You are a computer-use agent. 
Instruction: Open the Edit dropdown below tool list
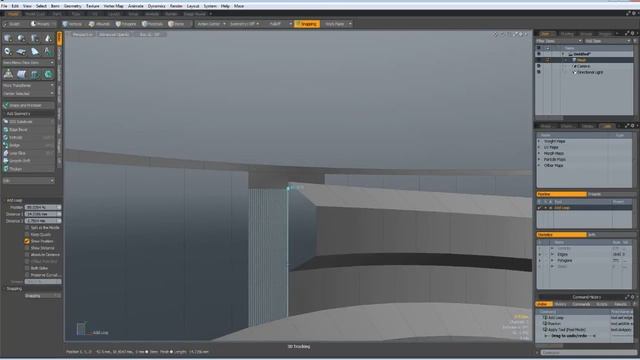[x=28, y=180]
